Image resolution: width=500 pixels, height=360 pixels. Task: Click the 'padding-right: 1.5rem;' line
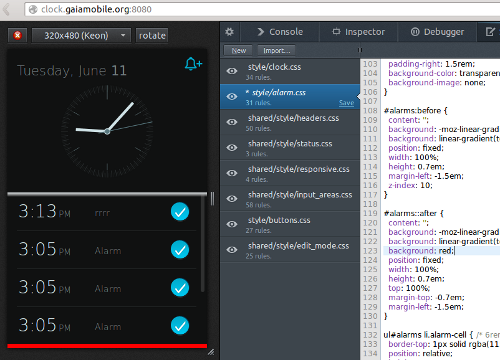coord(432,64)
